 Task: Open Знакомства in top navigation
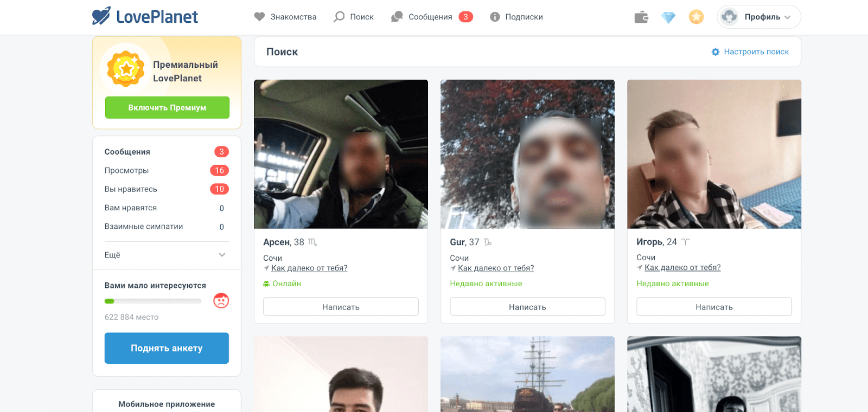pos(285,17)
